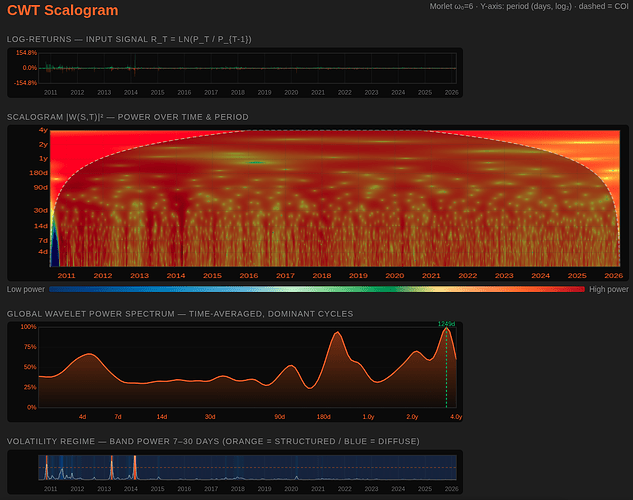Click the GLOBAL WAVELET POWER SPECTRUM heading
Image resolution: width=633 pixels, height=500 pixels.
click(180, 314)
